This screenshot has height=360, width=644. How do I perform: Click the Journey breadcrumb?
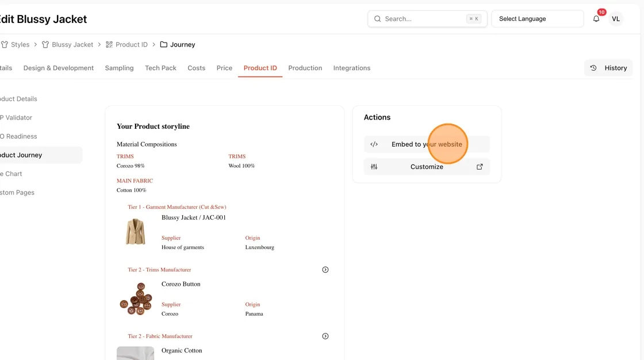pyautogui.click(x=182, y=44)
